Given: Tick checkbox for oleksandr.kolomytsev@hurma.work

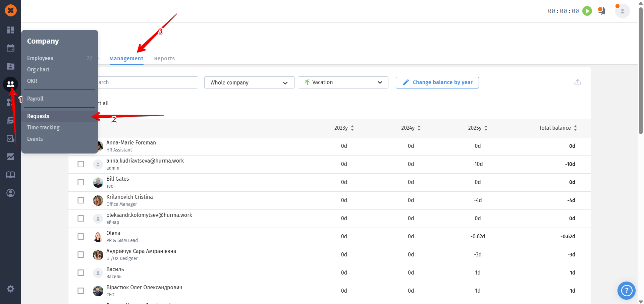Looking at the screenshot, I should click(x=81, y=219).
